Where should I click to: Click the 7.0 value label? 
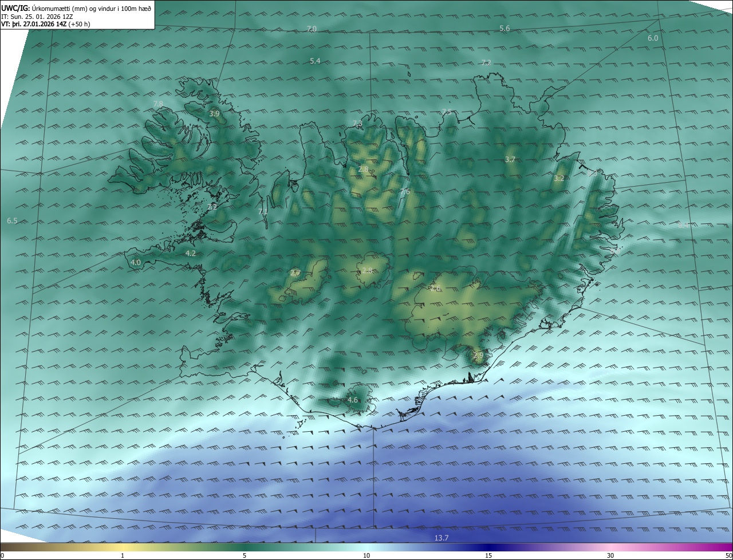click(312, 29)
